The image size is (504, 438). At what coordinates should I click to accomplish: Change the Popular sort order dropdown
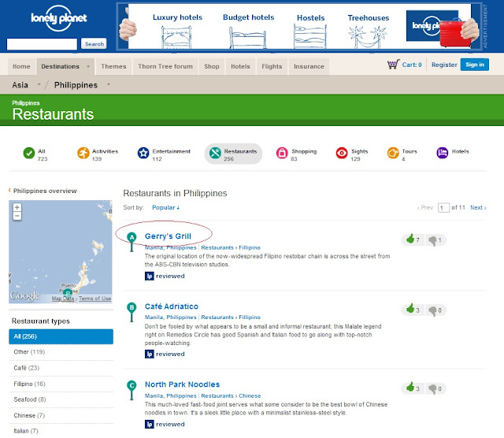coord(166,207)
